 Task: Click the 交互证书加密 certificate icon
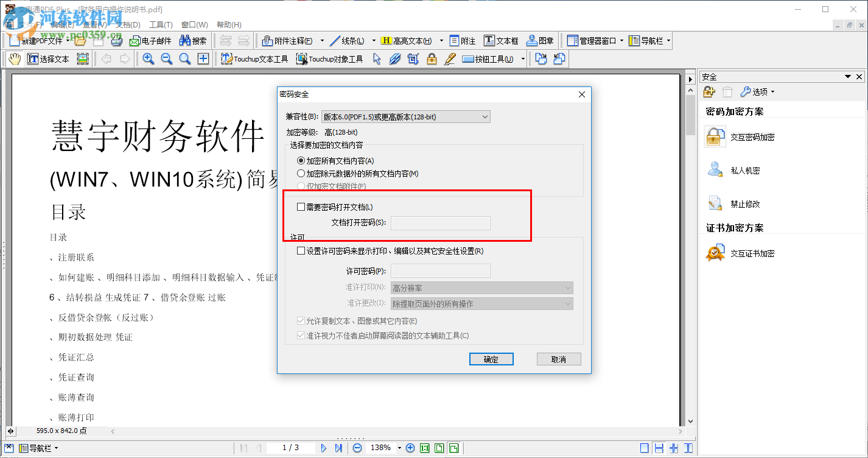tap(715, 253)
